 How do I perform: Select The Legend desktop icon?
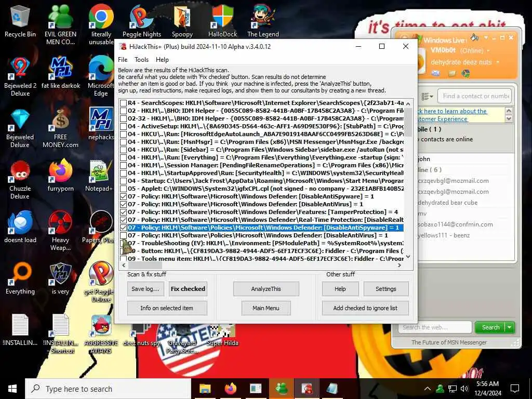263,22
